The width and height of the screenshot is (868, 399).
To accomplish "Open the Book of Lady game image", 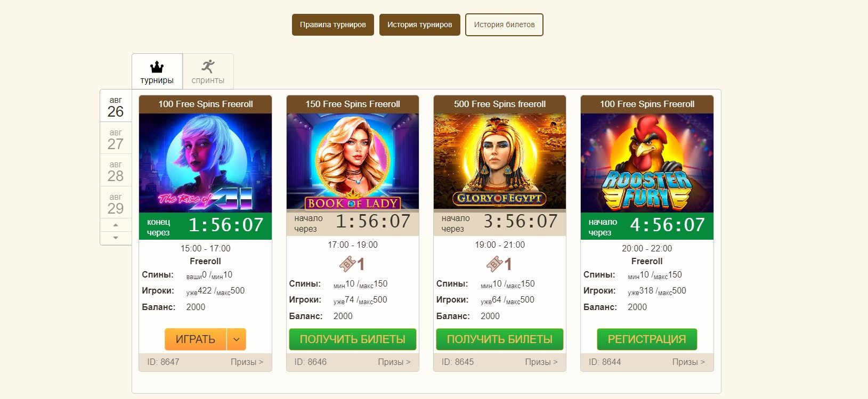I will point(353,161).
